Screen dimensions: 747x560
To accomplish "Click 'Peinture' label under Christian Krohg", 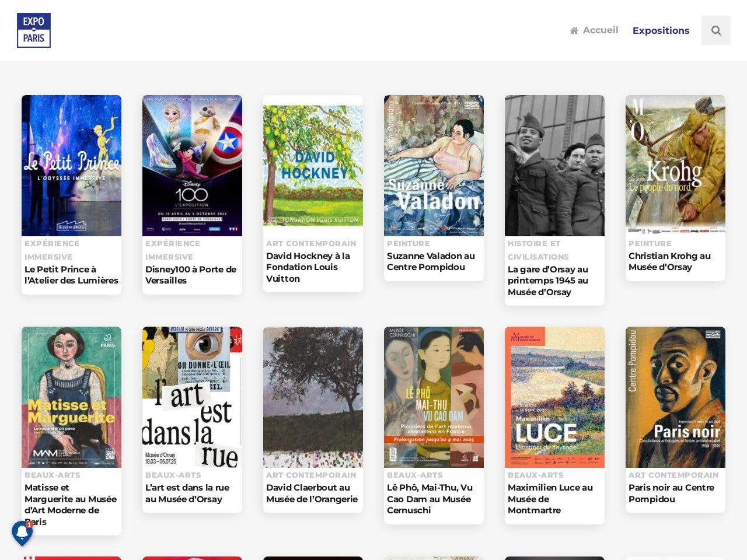I will [650, 244].
